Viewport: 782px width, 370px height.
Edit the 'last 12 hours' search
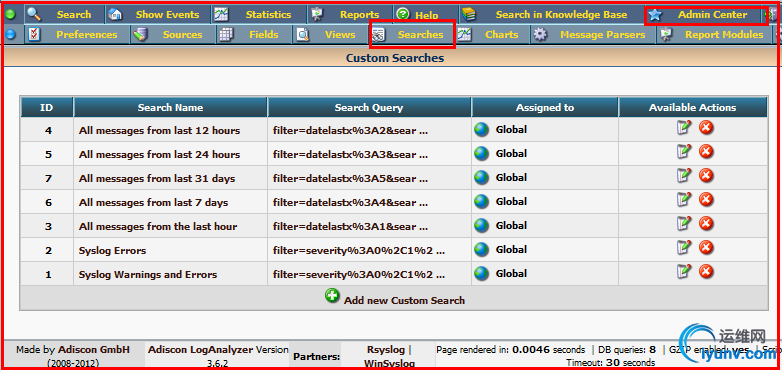point(684,128)
